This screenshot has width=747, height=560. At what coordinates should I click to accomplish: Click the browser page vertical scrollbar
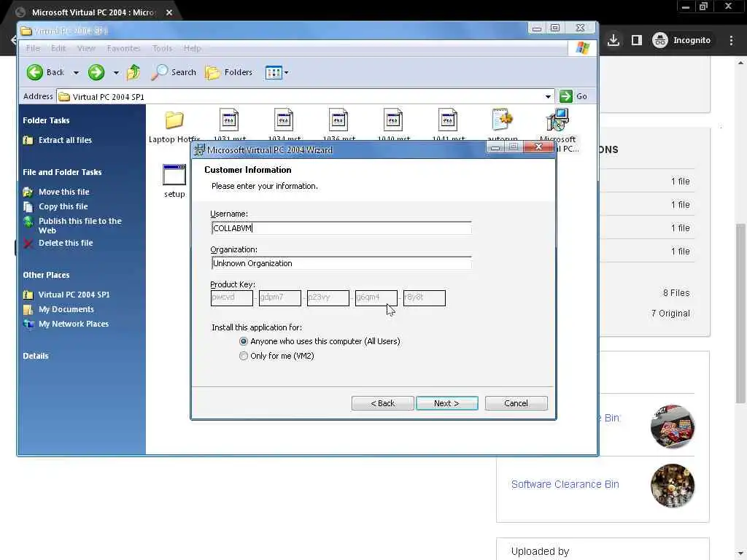pos(740,314)
